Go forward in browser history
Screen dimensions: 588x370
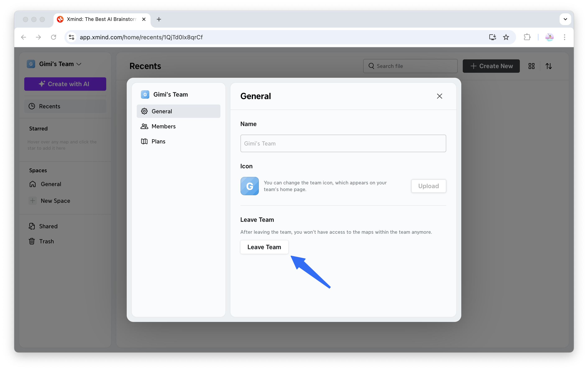pyautogui.click(x=38, y=37)
